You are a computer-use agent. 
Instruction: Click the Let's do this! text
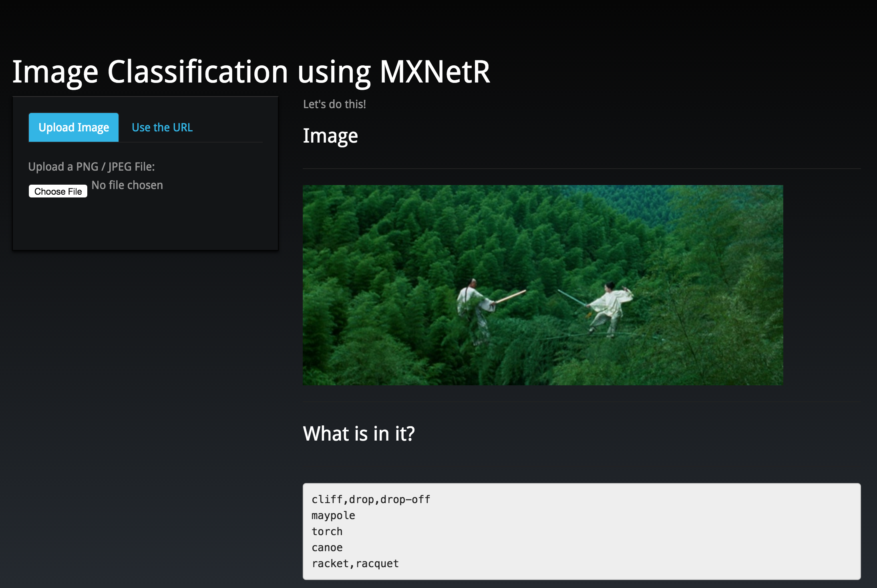(x=334, y=104)
